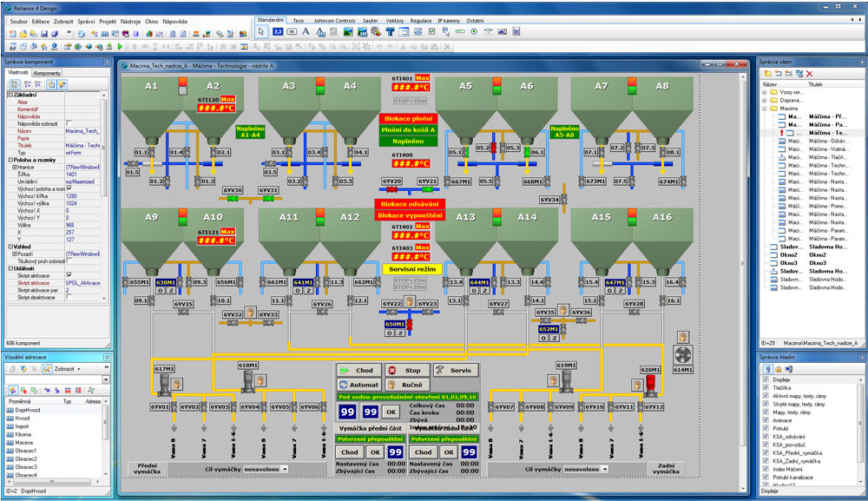Toggle the Displeje layer checkbox
The image size is (868, 501).
click(x=766, y=379)
